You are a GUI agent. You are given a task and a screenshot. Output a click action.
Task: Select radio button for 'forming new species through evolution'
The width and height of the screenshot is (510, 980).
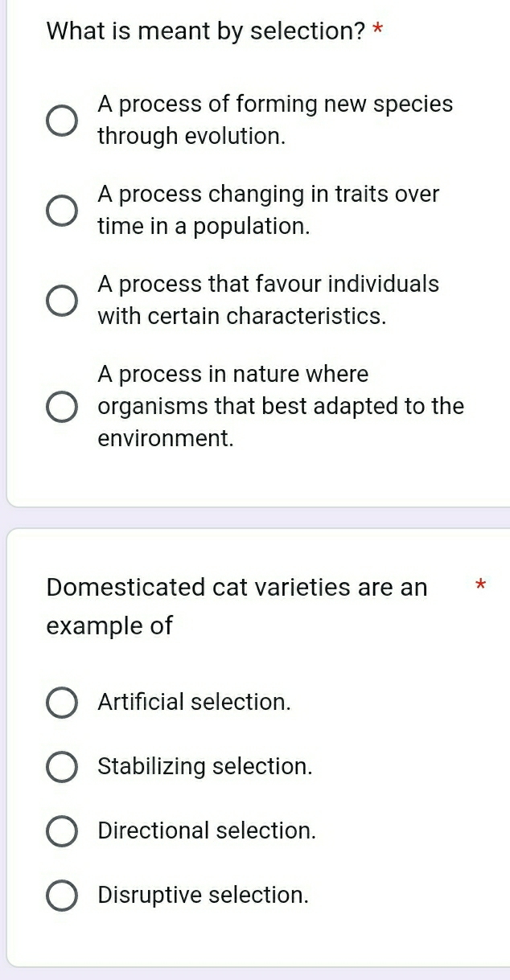pyautogui.click(x=62, y=121)
